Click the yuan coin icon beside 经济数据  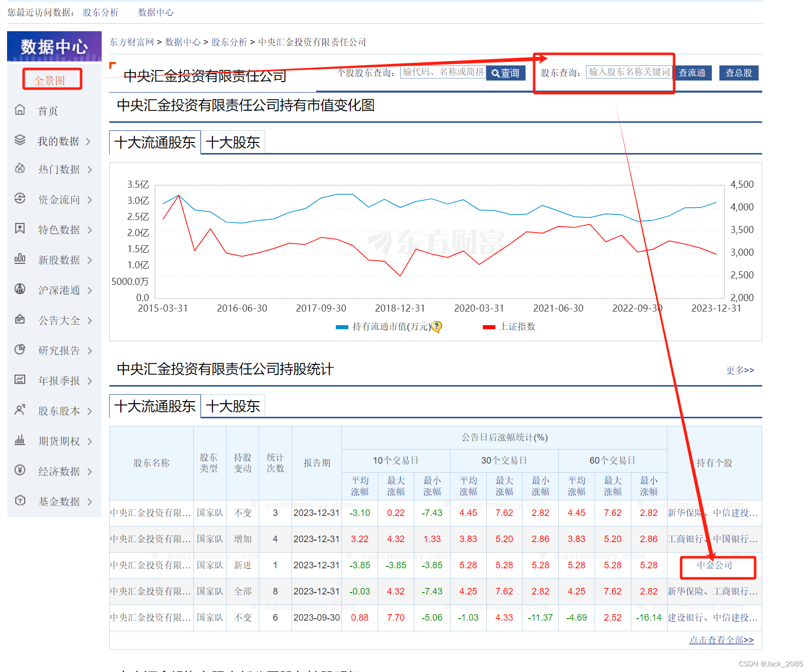(x=20, y=470)
